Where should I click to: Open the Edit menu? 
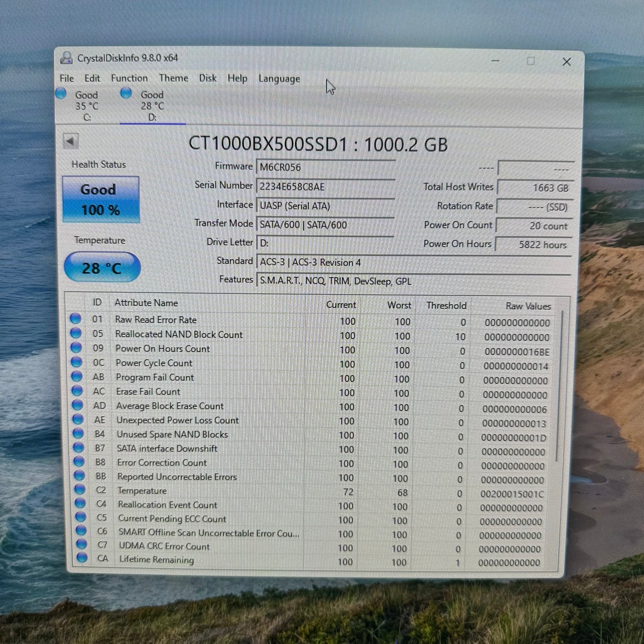pyautogui.click(x=92, y=78)
